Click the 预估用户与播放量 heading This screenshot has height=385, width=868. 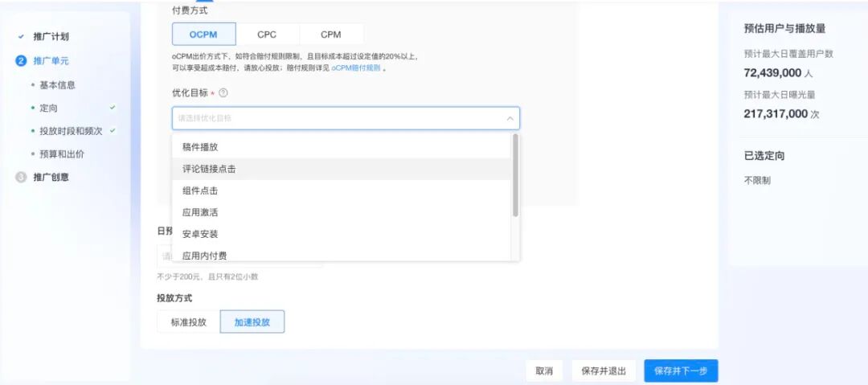[785, 29]
